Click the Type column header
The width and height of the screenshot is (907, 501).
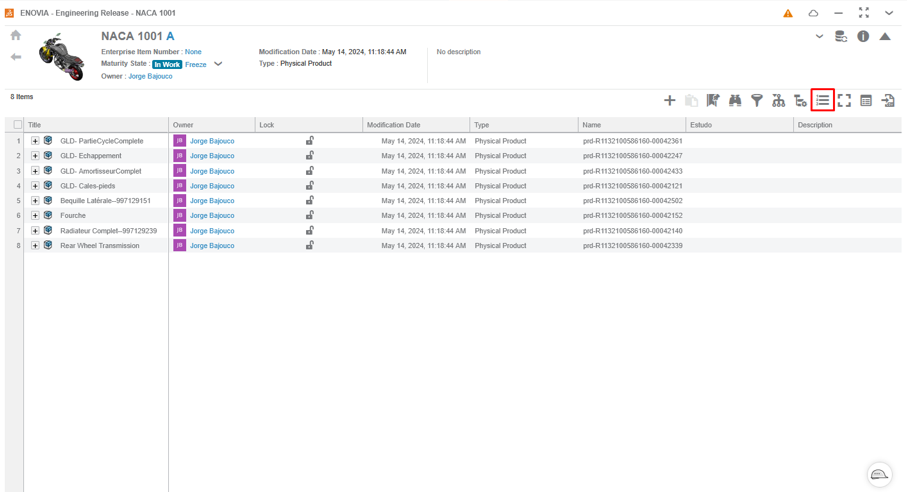pyautogui.click(x=482, y=125)
